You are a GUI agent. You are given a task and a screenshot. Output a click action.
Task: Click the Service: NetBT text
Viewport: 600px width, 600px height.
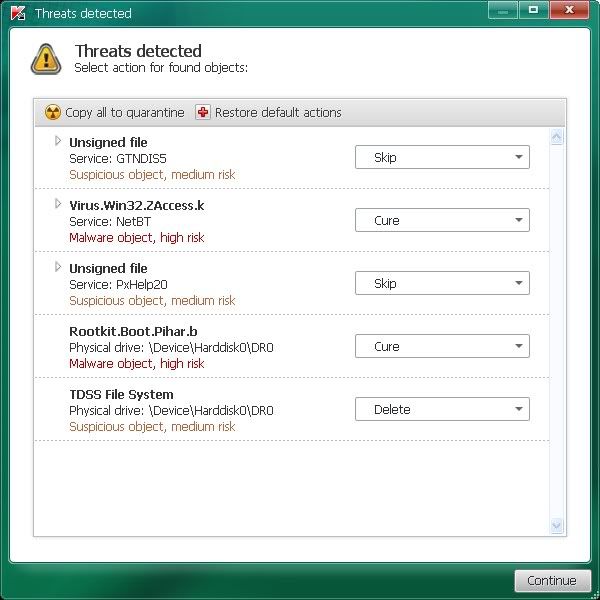coord(110,222)
